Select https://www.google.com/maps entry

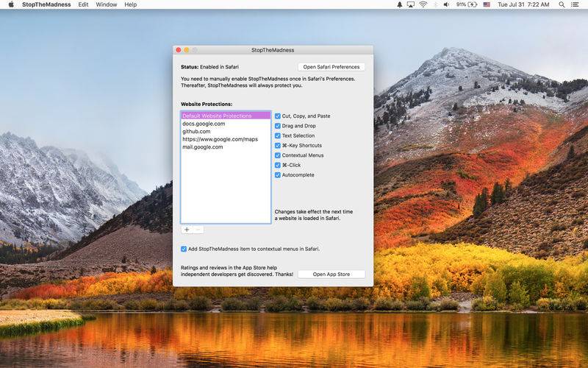(x=226, y=139)
